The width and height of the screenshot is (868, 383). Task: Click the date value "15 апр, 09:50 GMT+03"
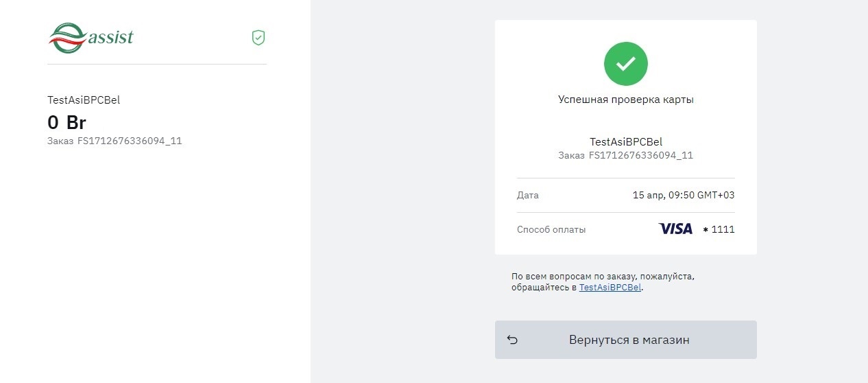[683, 196]
